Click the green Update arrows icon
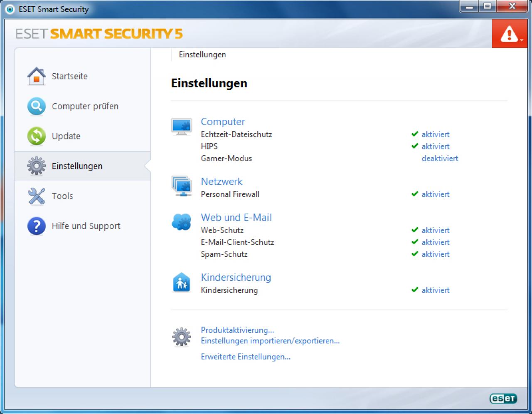The height and width of the screenshot is (414, 532). tap(37, 136)
